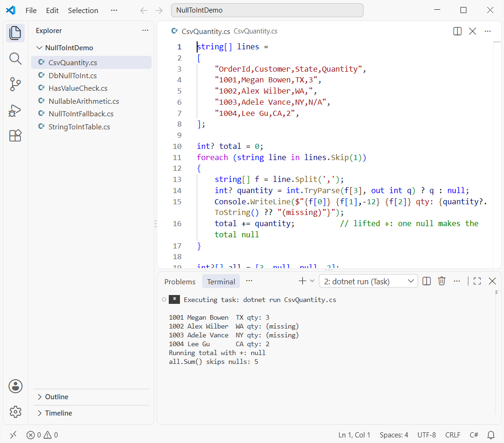Click the NullToIntDemo command center search box
This screenshot has width=504, height=443.
pos(267,10)
